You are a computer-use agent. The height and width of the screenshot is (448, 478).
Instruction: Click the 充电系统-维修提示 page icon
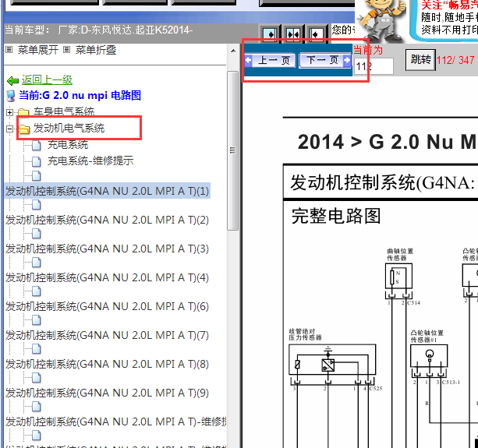(37, 161)
